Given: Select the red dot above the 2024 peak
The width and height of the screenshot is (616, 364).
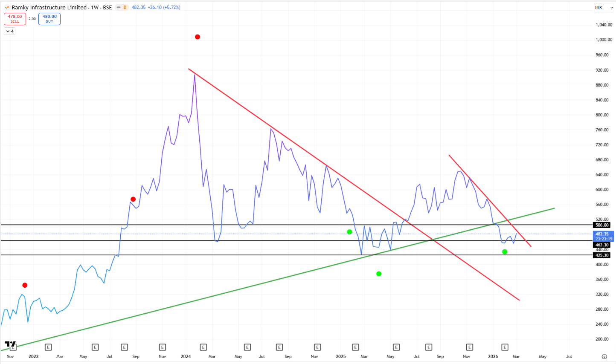Looking at the screenshot, I should (x=198, y=37).
